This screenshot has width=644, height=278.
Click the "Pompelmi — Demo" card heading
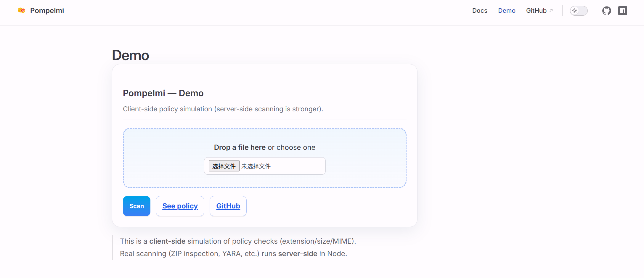click(x=163, y=93)
